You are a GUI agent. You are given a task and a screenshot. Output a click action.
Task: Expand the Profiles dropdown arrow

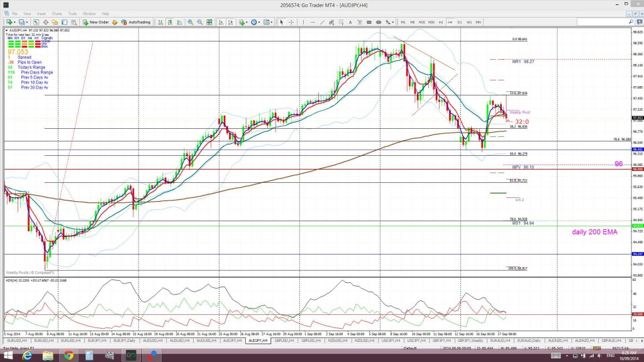pyautogui.click(x=27, y=22)
